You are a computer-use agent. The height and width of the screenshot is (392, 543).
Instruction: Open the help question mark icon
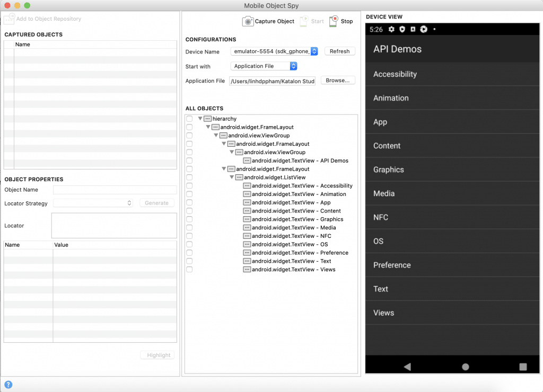point(8,385)
